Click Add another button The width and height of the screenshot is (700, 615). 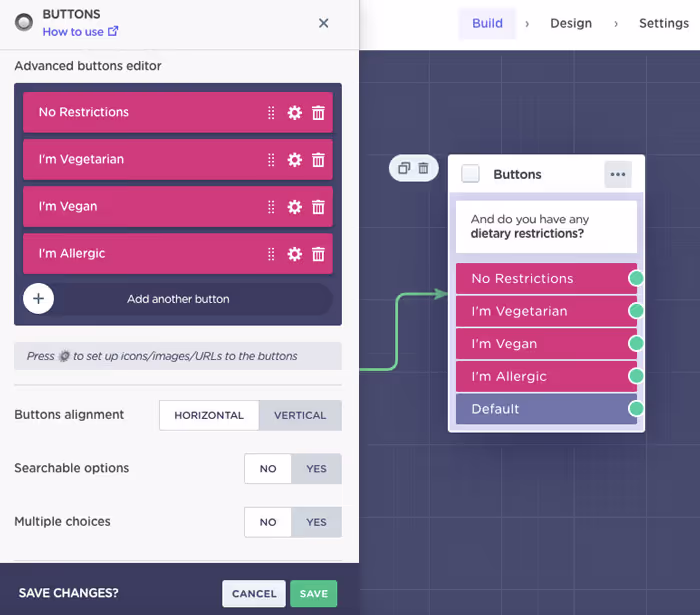pos(178,299)
